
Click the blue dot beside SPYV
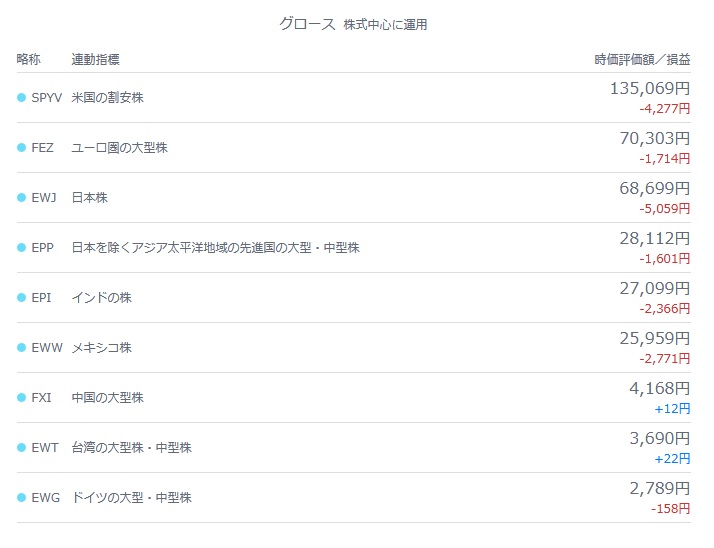(21, 97)
